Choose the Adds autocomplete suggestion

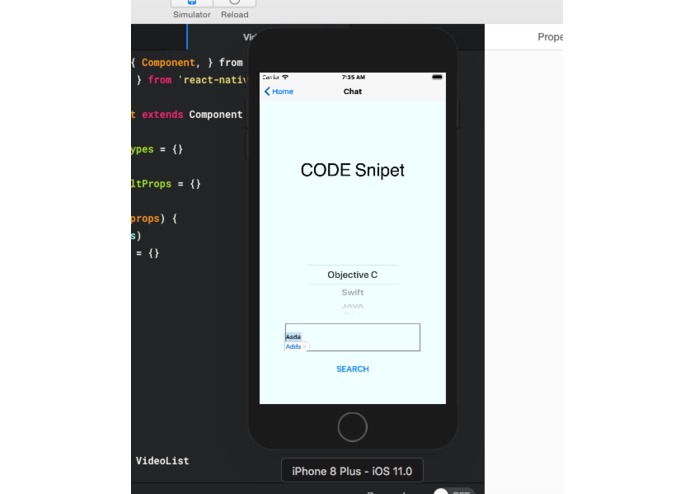tap(293, 346)
